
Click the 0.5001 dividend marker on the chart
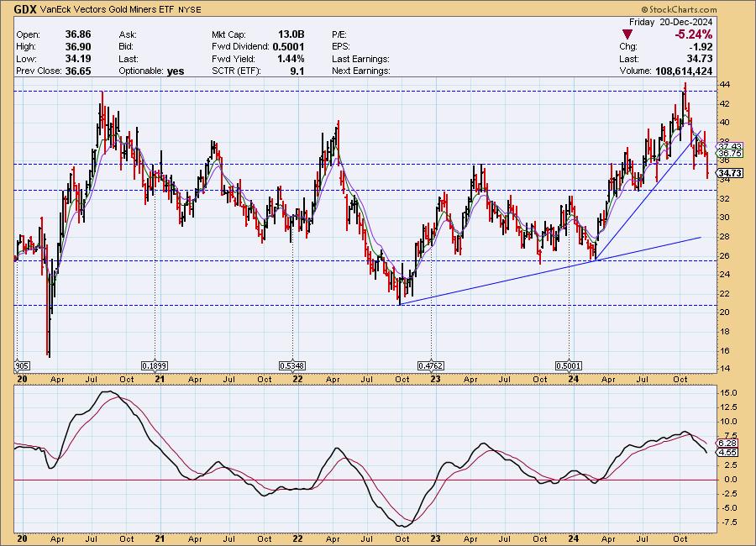[569, 366]
